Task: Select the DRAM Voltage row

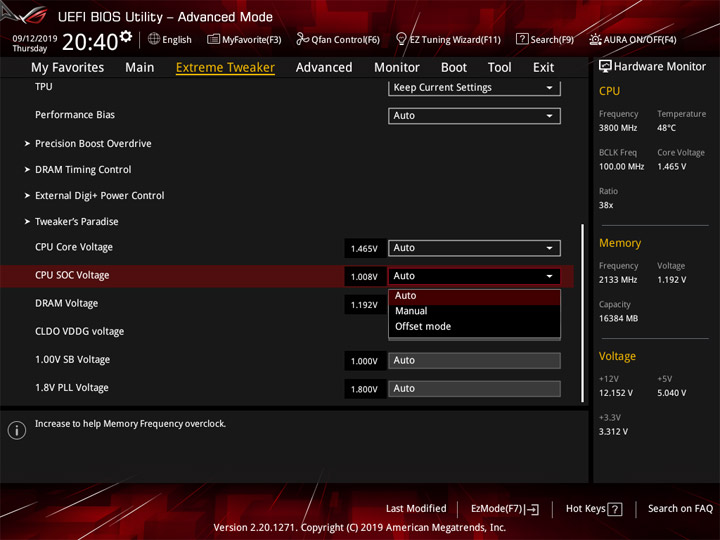Action: click(x=287, y=304)
